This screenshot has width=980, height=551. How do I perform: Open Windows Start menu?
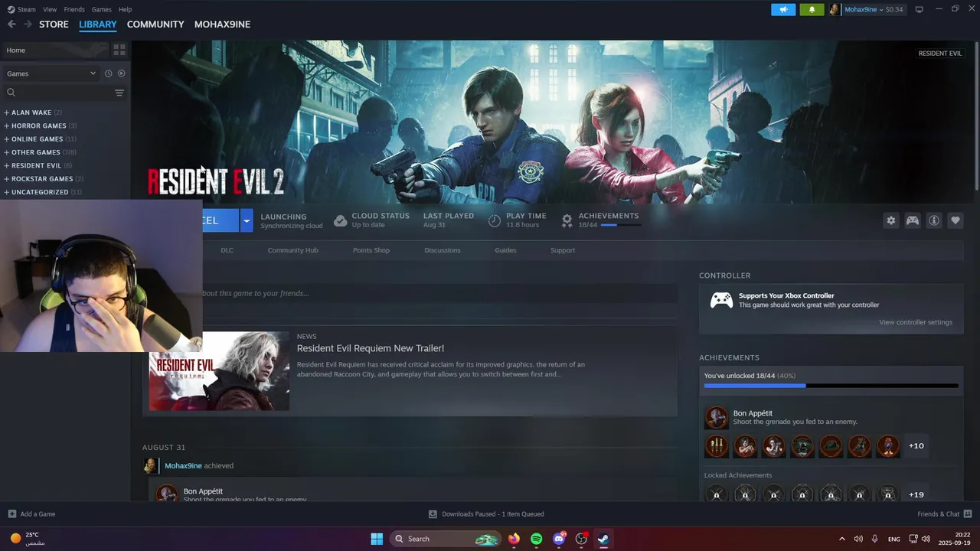tap(377, 539)
